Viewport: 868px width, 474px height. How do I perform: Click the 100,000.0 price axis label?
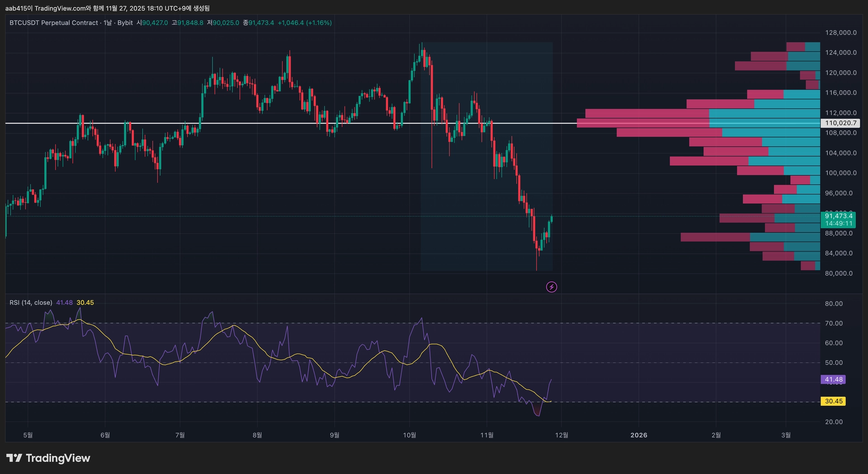(841, 173)
